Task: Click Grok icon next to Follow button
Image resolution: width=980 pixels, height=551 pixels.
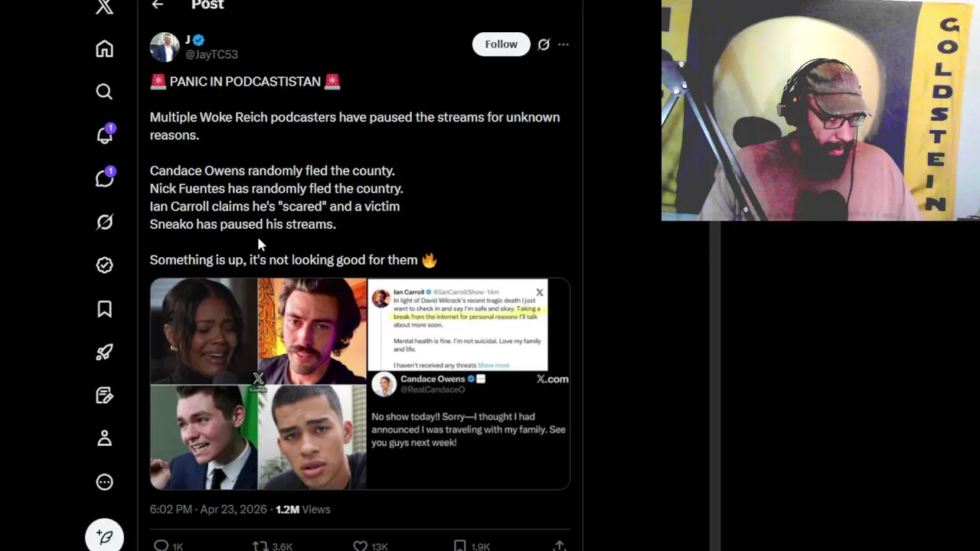Action: [544, 44]
